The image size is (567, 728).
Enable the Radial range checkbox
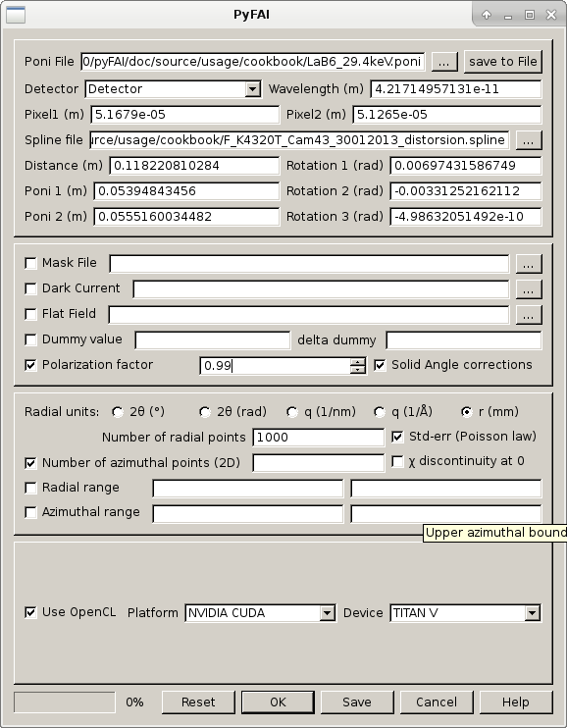[30, 488]
